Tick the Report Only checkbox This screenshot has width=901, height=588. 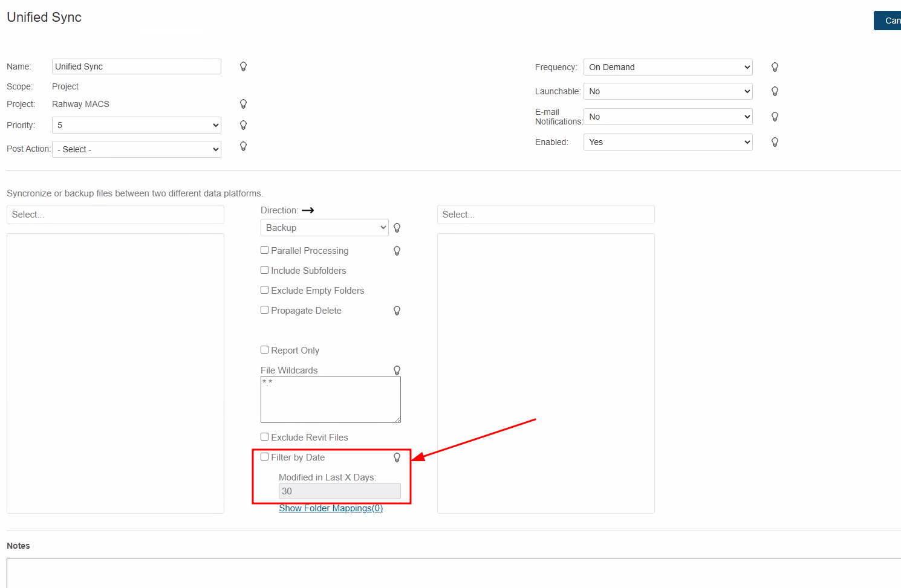265,350
